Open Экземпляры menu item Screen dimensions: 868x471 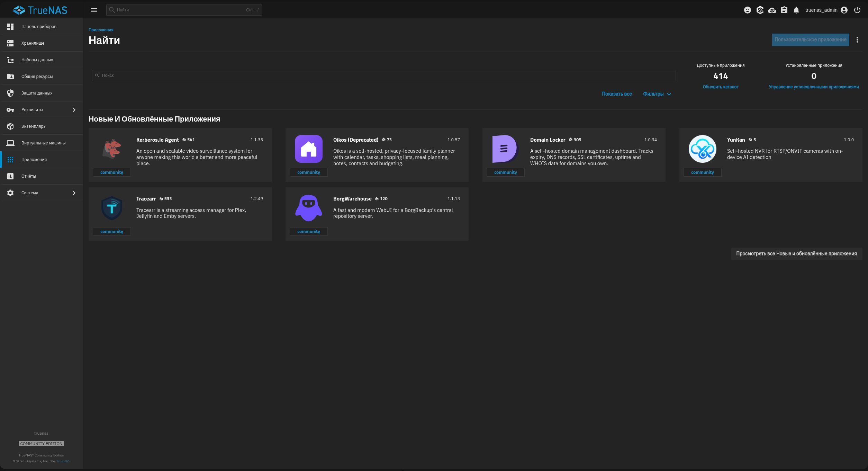42,126
